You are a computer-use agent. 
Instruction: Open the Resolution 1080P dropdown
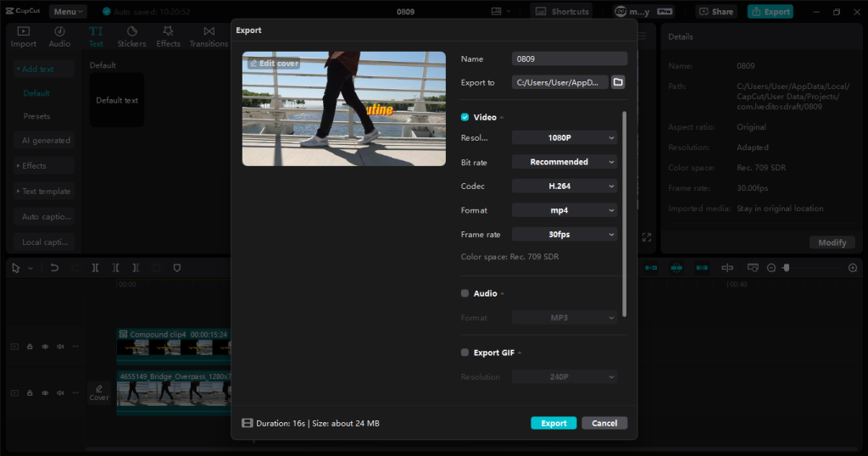click(x=565, y=137)
